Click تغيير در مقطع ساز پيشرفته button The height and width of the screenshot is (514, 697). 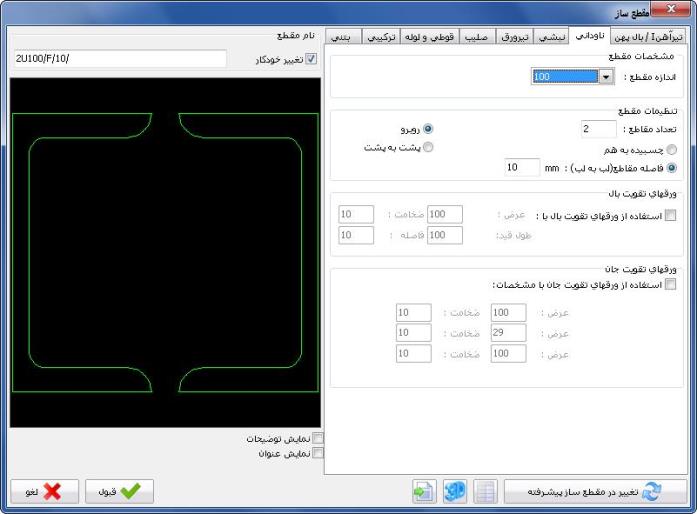pos(595,492)
